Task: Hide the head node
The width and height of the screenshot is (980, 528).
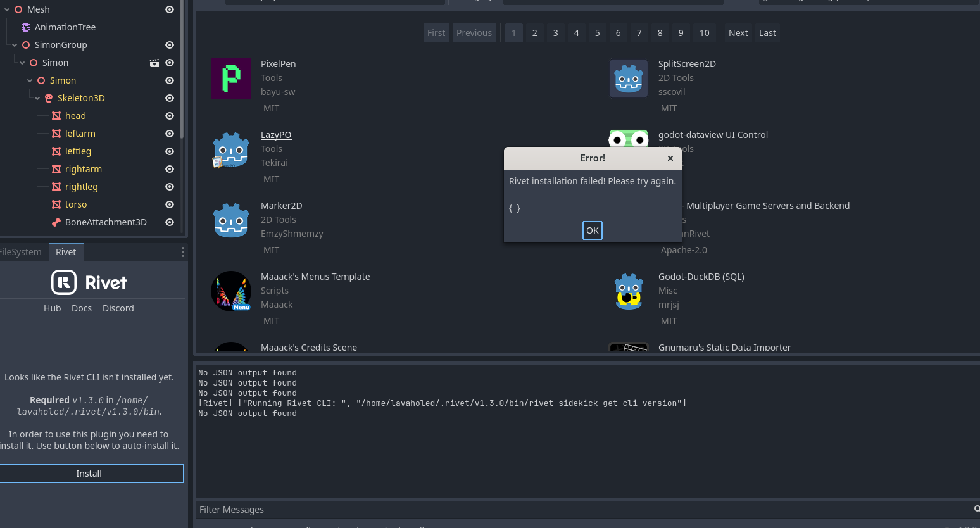Action: 170,116
